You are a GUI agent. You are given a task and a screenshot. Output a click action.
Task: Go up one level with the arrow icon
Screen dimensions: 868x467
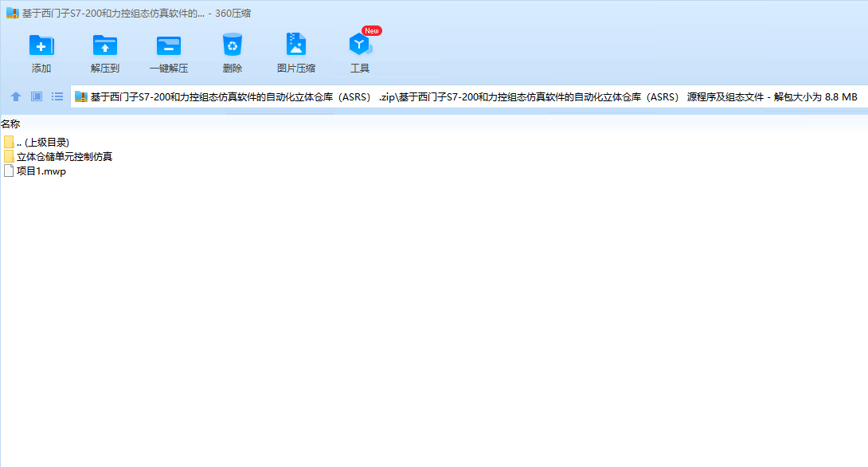[15, 96]
